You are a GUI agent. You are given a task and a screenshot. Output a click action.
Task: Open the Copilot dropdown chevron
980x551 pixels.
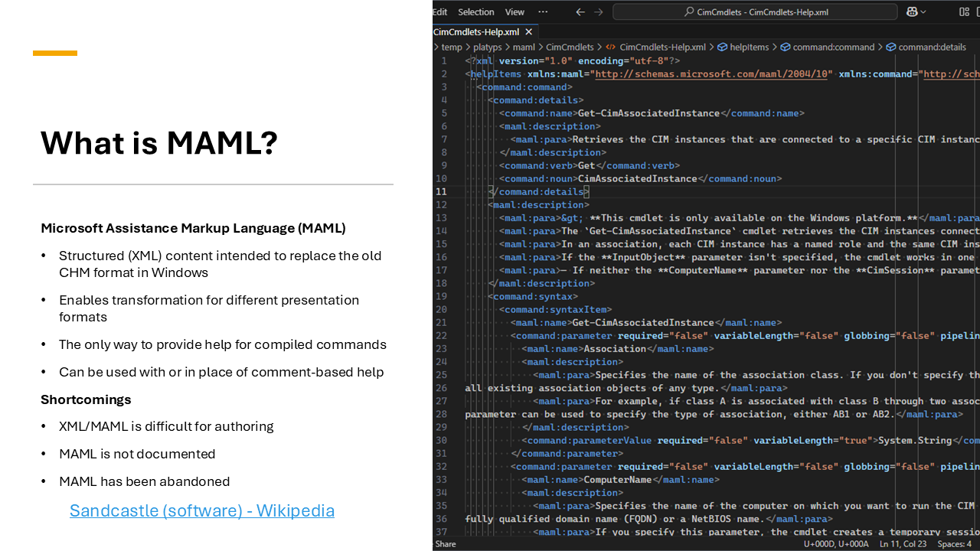pyautogui.click(x=923, y=11)
